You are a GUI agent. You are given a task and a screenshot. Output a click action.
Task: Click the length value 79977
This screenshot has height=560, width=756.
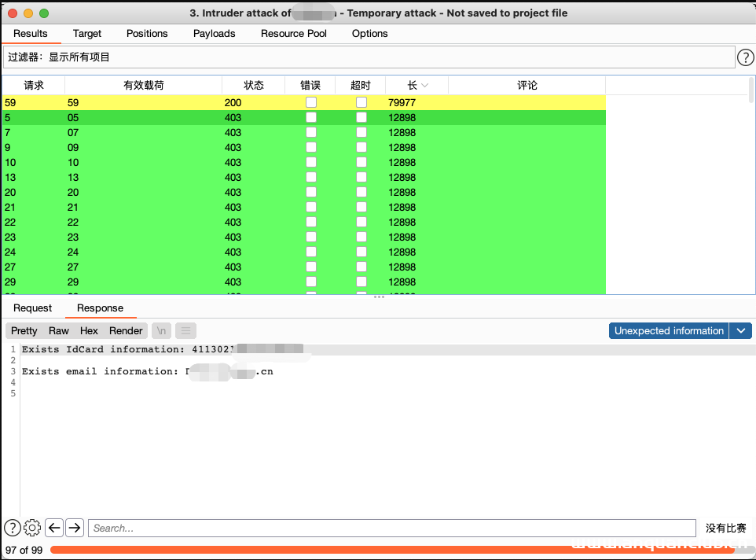[x=402, y=102]
